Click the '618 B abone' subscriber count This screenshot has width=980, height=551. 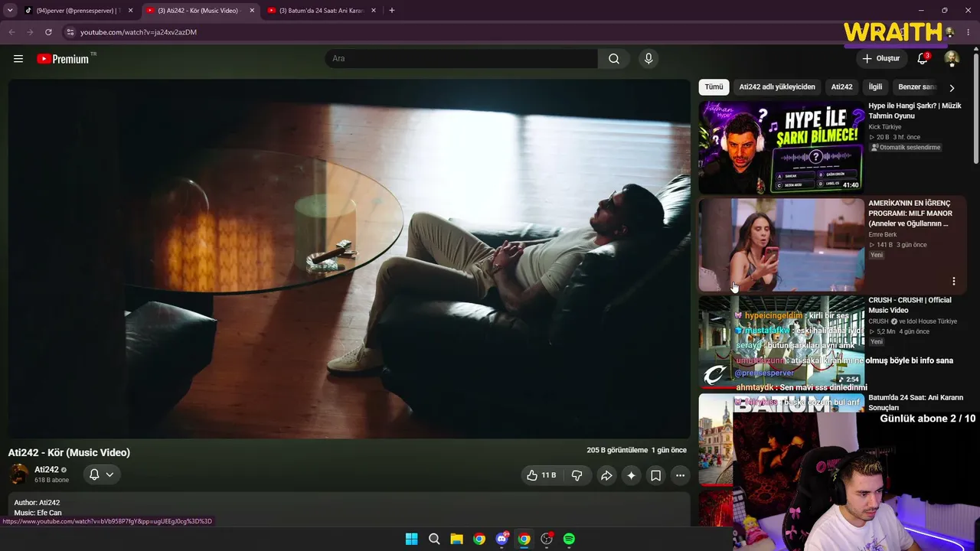(51, 481)
